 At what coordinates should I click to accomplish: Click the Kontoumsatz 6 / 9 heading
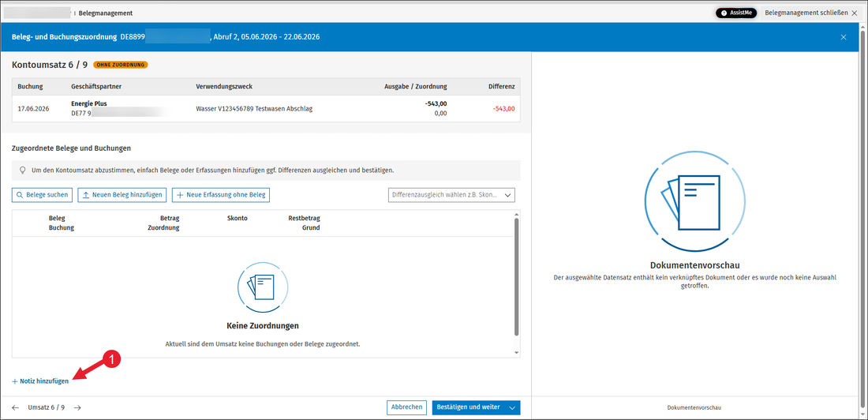click(49, 65)
